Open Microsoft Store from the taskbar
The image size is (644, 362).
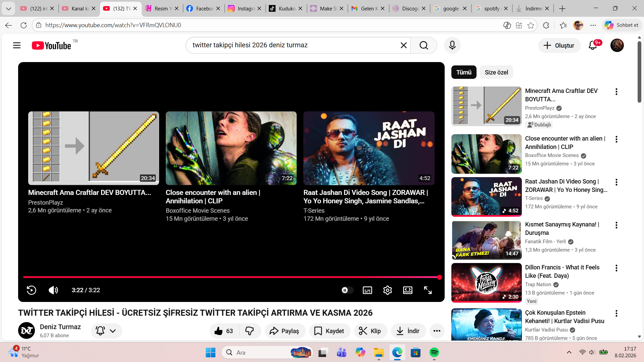416,353
